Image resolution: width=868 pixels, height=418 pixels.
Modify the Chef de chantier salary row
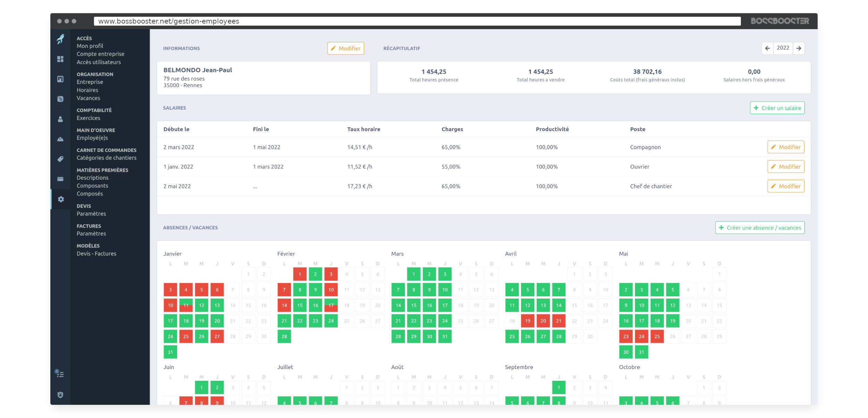pos(786,186)
